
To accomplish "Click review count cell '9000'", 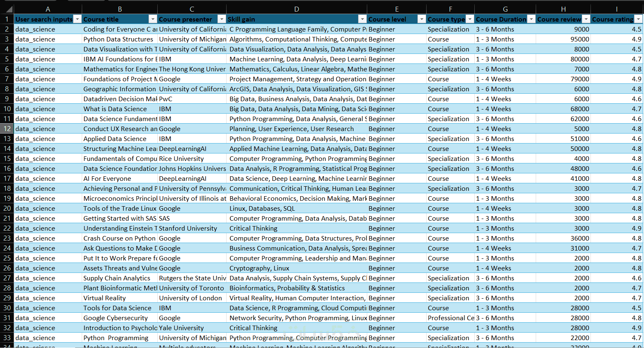I will click(x=563, y=29).
